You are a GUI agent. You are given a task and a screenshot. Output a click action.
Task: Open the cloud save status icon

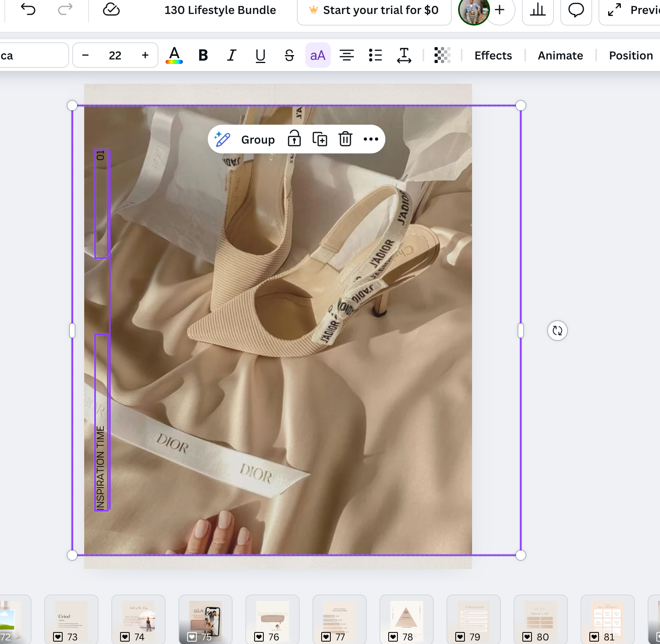[111, 10]
